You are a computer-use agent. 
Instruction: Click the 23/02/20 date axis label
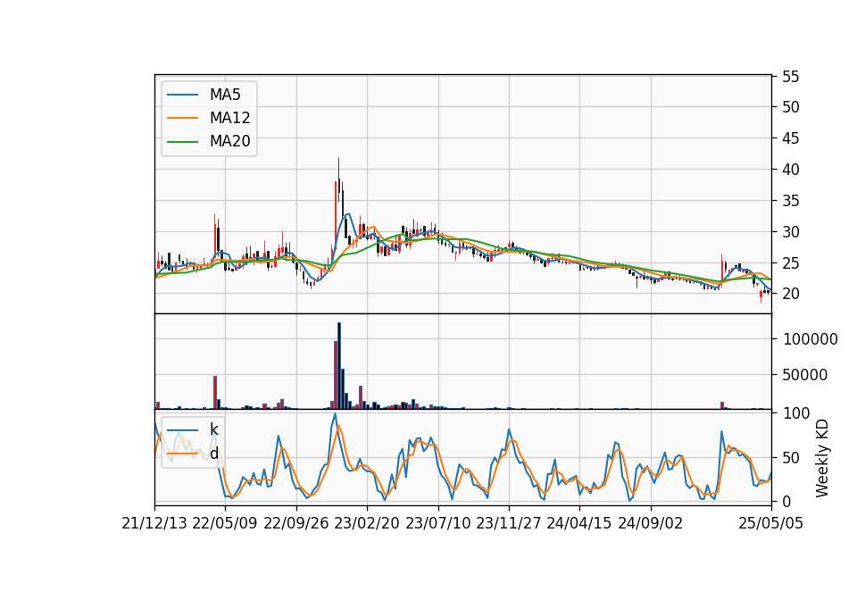click(367, 523)
